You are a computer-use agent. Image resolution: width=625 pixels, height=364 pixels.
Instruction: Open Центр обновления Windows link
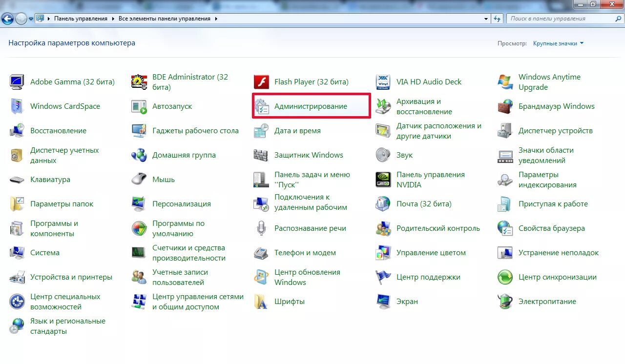coord(307,277)
